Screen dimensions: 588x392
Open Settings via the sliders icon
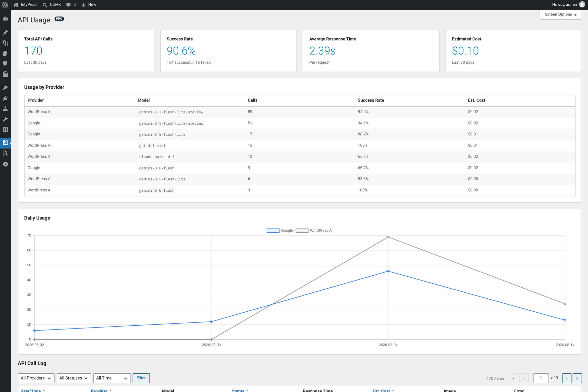click(5, 130)
